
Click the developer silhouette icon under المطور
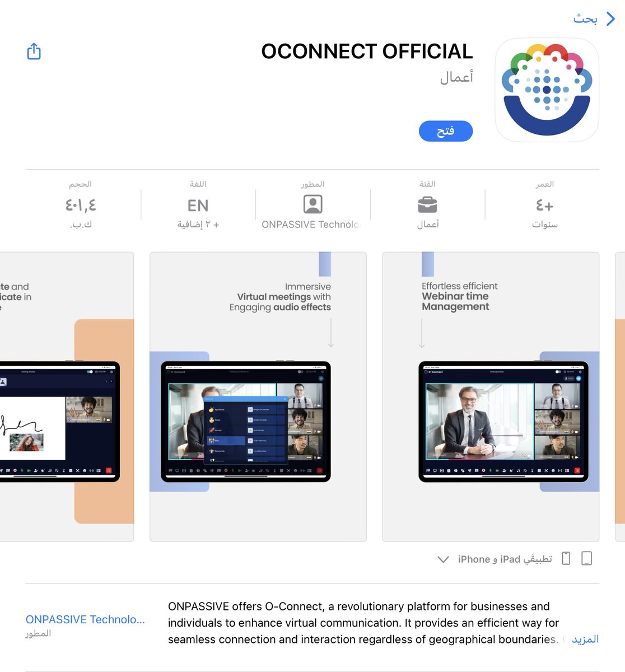312,203
